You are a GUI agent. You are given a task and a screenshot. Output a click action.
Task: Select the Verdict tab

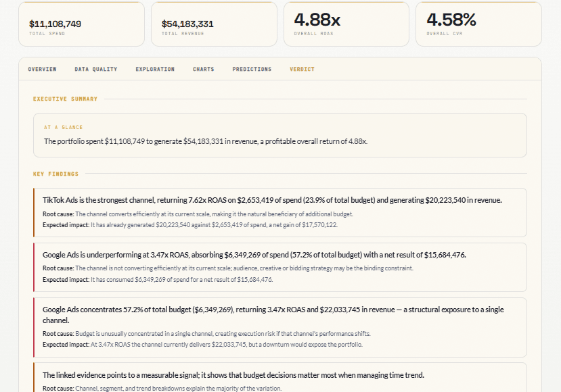point(302,69)
